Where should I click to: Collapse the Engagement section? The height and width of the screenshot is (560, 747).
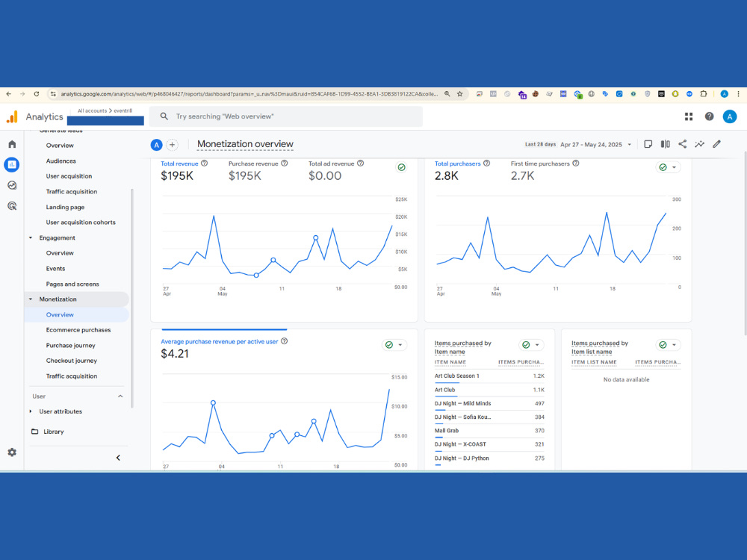(x=31, y=237)
